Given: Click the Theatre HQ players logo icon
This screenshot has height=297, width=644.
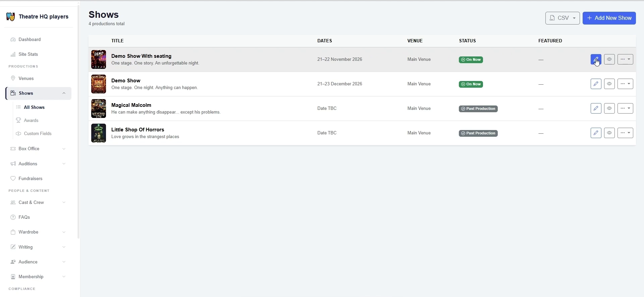Looking at the screenshot, I should point(10,17).
